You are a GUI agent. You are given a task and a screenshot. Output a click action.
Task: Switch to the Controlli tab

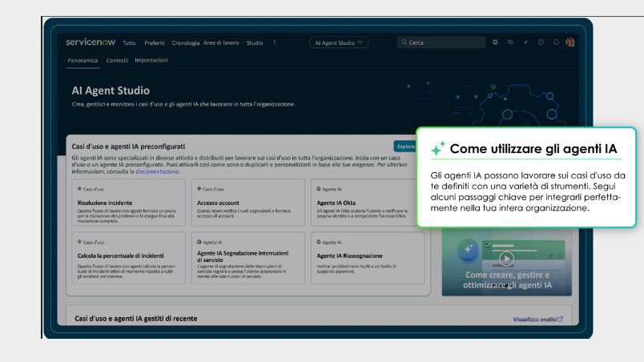117,60
